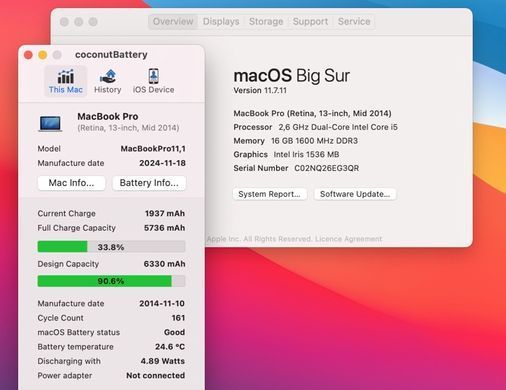
Task: Click the Mac Info... button
Action: click(x=71, y=183)
